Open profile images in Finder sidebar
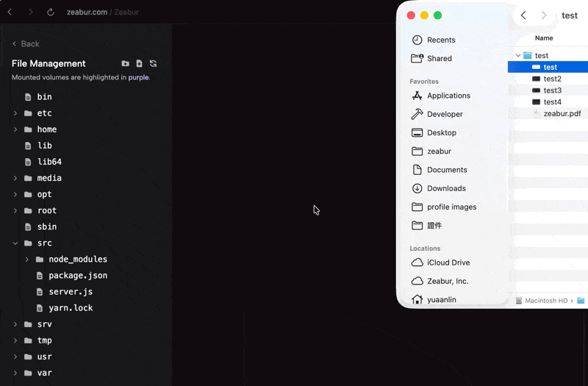Viewport: 588px width, 386px height. coord(444,207)
